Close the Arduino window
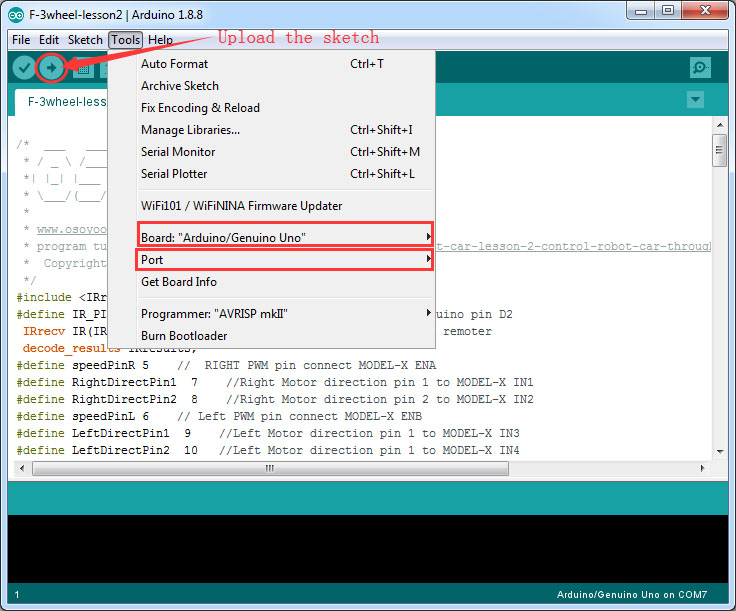Image resolution: width=736 pixels, height=611 pixels. click(705, 11)
